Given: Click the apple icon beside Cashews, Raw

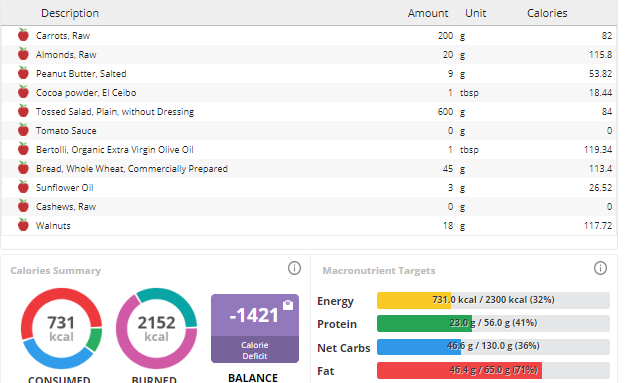Looking at the screenshot, I should [24, 206].
